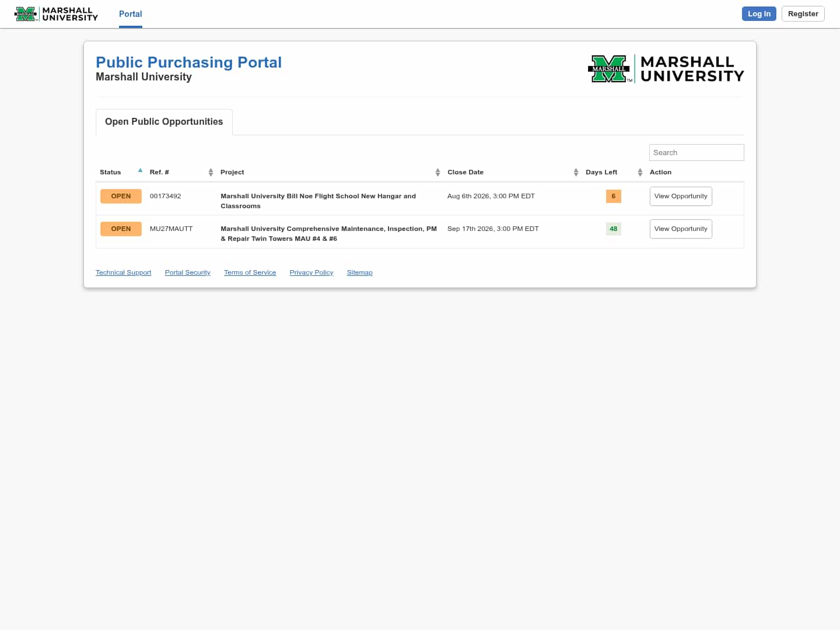Sort table by Status column
This screenshot has width=840, height=630.
121,172
